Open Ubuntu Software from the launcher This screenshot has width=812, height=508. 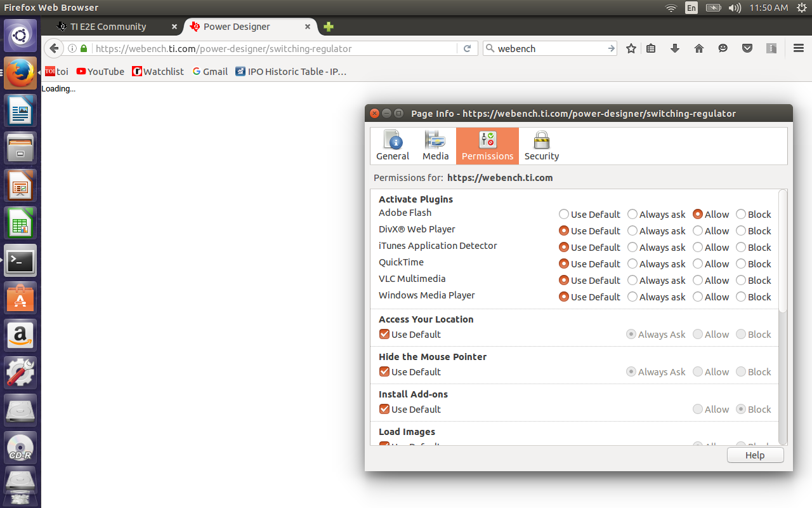pyautogui.click(x=20, y=298)
